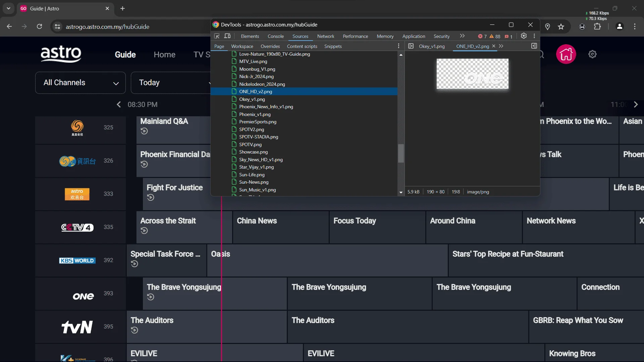Switch to the Network tab
The height and width of the screenshot is (362, 644).
tap(325, 36)
